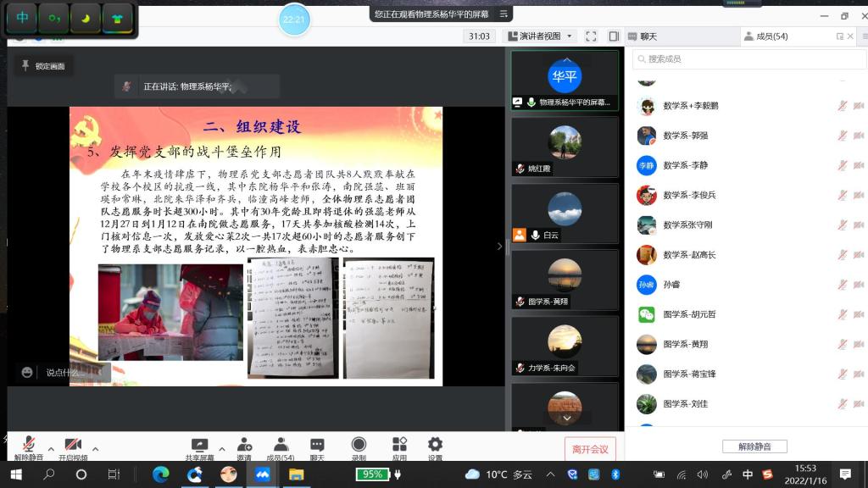Image resolution: width=868 pixels, height=488 pixels.
Task: Click the search members (搜索成员) field
Action: click(x=746, y=59)
